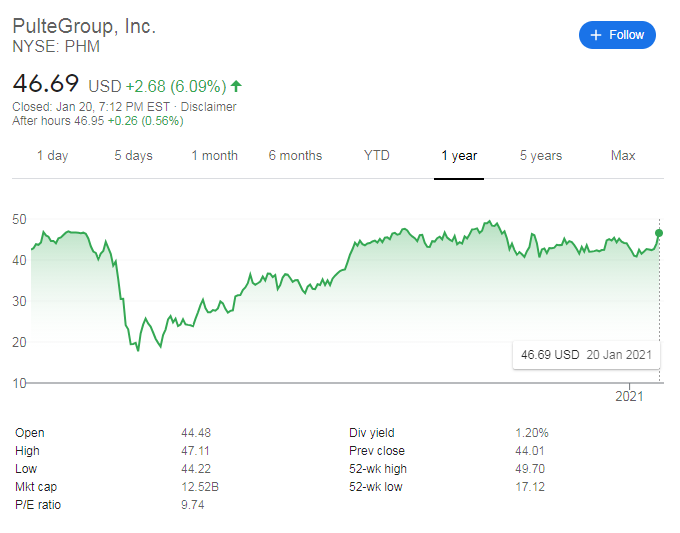Click the 52-wk low label
The height and width of the screenshot is (533, 680).
tap(376, 487)
